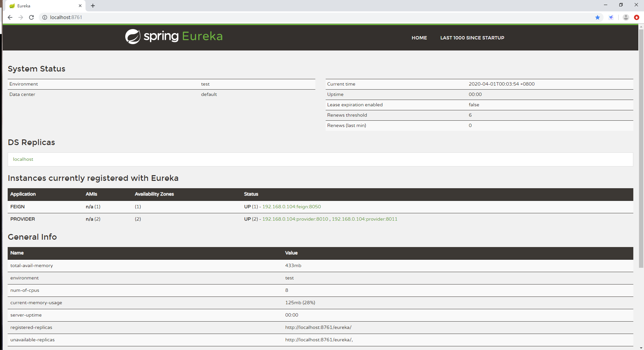644x350 pixels.
Task: Click the n/a (1) AMIs cell for FEIGN
Action: [93, 207]
